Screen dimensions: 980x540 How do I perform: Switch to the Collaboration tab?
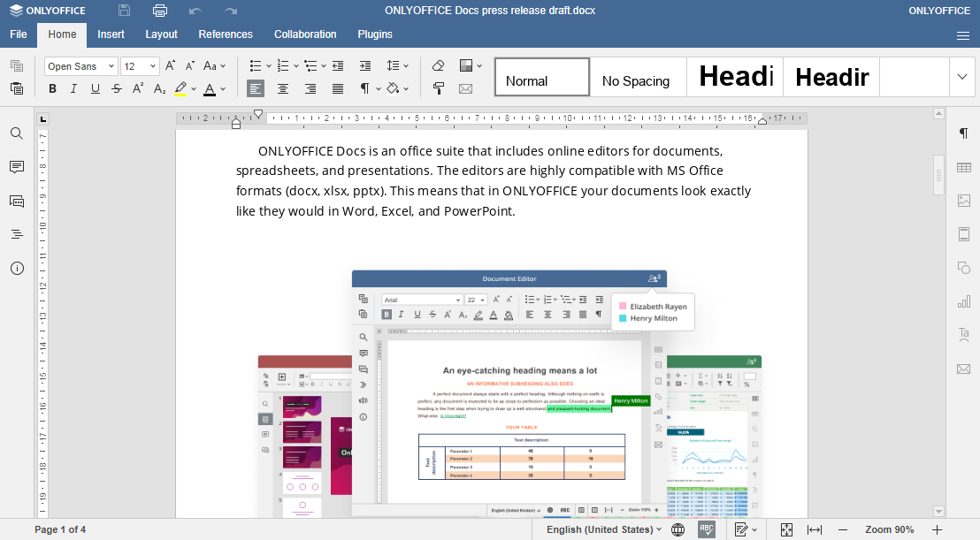pos(305,34)
